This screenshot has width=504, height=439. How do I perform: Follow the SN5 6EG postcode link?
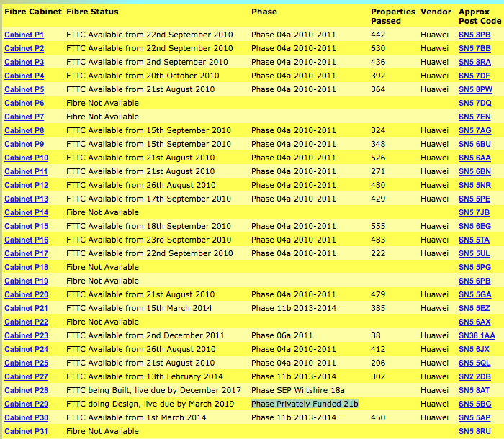(474, 226)
